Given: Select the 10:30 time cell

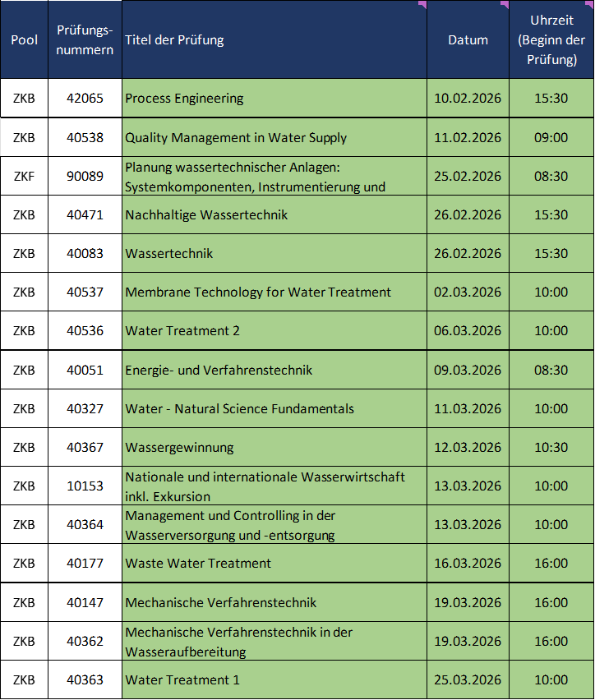Looking at the screenshot, I should click(x=551, y=447).
